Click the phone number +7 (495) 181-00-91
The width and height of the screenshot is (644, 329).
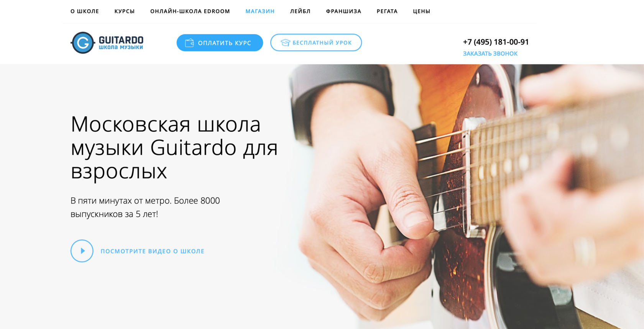coord(496,42)
